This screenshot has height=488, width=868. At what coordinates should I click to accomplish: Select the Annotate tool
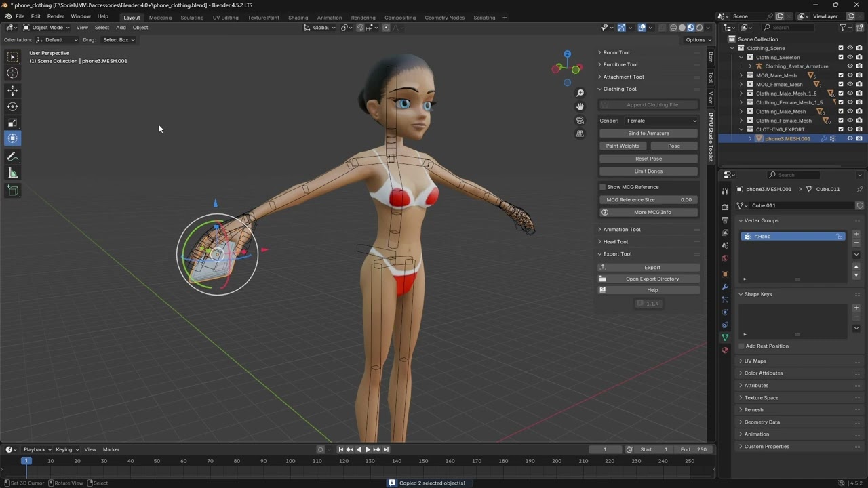[x=12, y=157]
